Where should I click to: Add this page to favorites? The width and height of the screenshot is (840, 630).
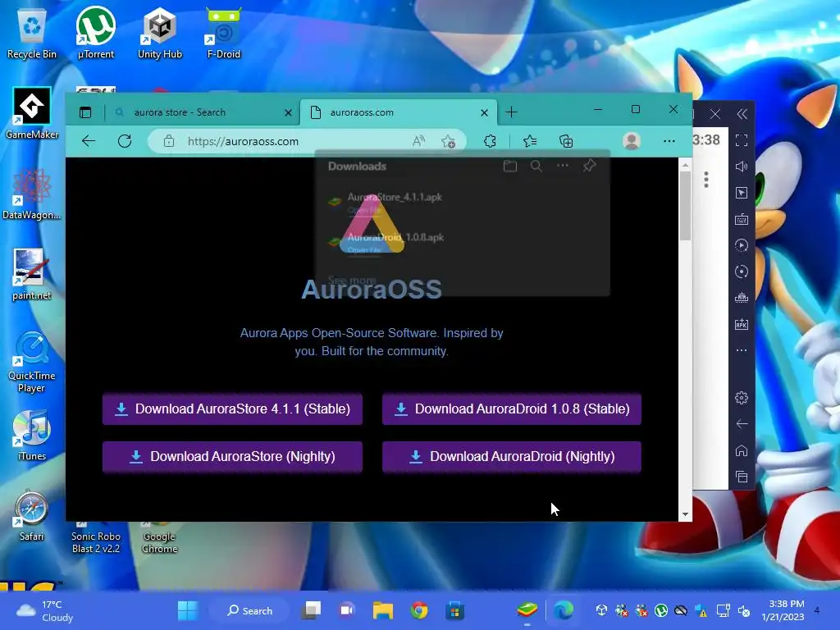pos(448,141)
